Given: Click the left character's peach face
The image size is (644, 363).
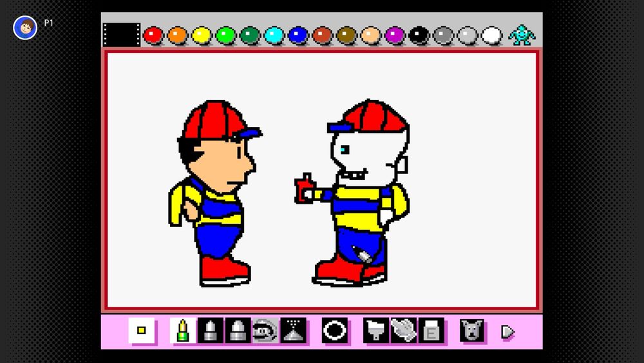Looking at the screenshot, I should 220,166.
